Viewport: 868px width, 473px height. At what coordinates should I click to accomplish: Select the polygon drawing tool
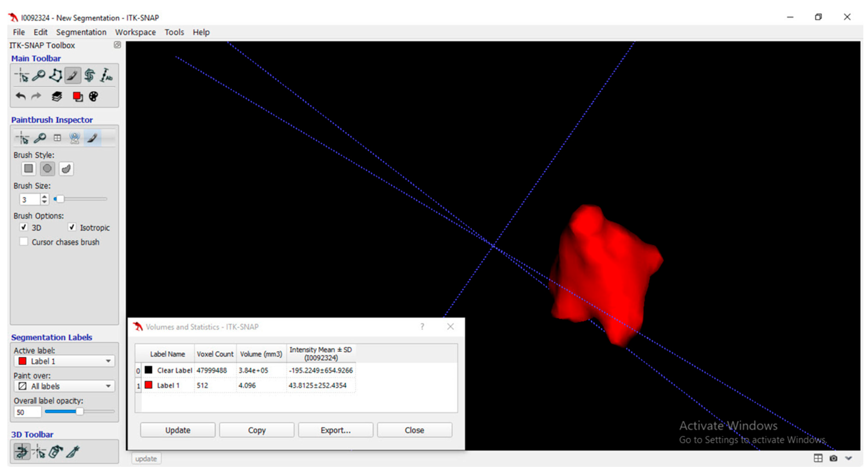55,75
